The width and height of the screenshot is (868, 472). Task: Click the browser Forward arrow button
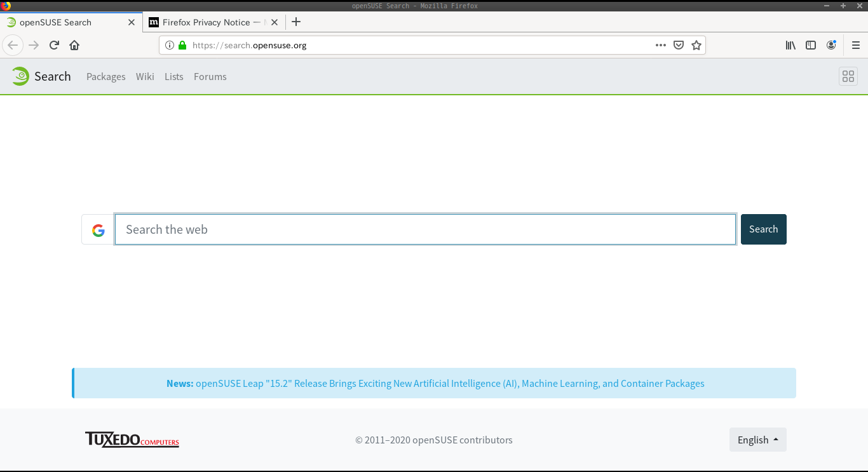(34, 45)
